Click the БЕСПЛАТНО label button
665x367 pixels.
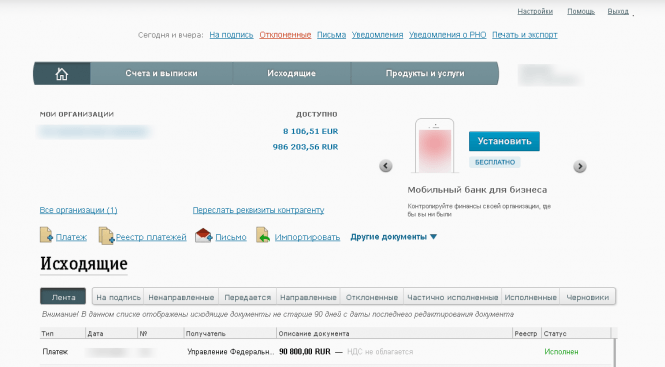(495, 162)
